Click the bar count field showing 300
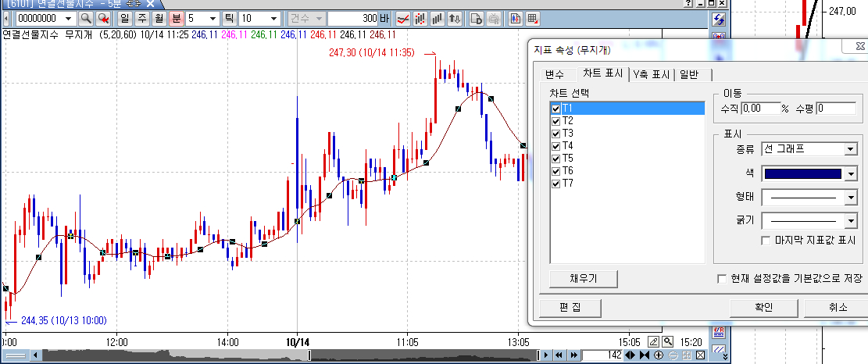Screen dimensions: 868x364 [352, 18]
